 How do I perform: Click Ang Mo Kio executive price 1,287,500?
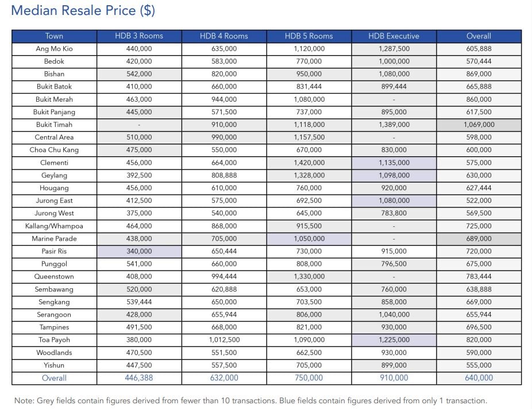394,49
